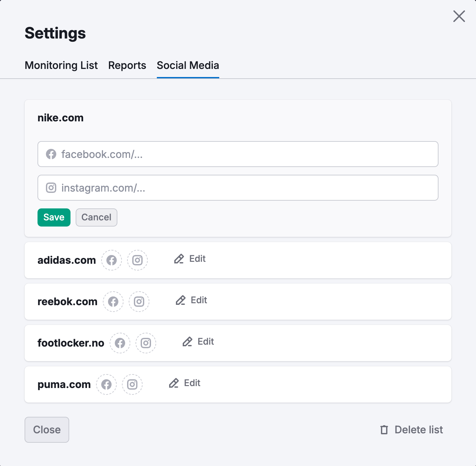
Task: Click the Instagram icon inside the instagram URL field
Action: click(51, 188)
